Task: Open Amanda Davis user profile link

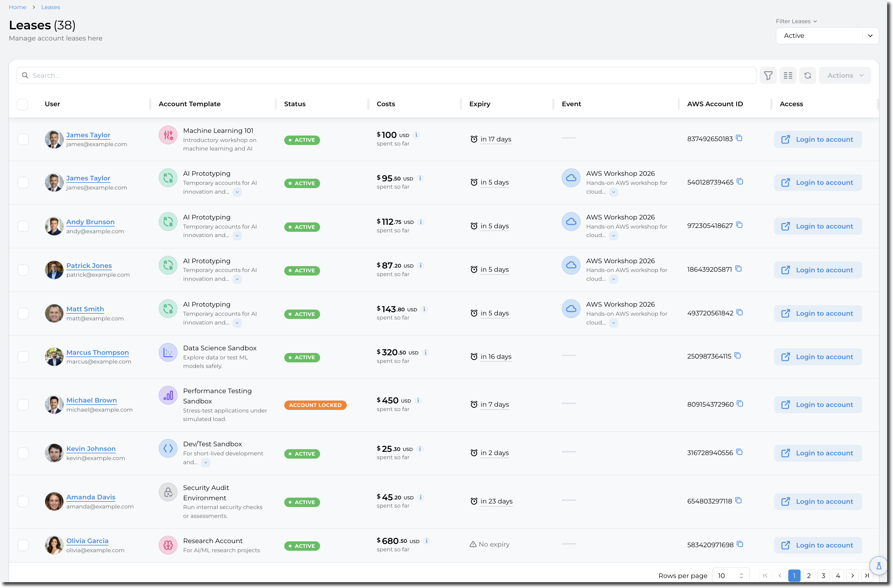Action: click(91, 497)
